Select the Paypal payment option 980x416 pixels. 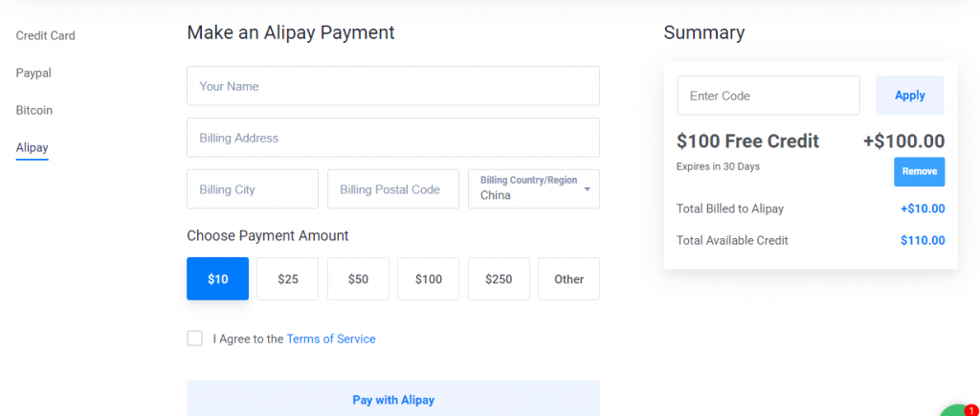[33, 73]
